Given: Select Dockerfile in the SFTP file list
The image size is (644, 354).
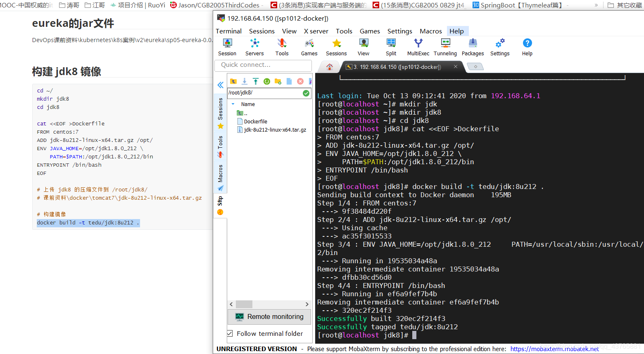Looking at the screenshot, I should [x=252, y=121].
